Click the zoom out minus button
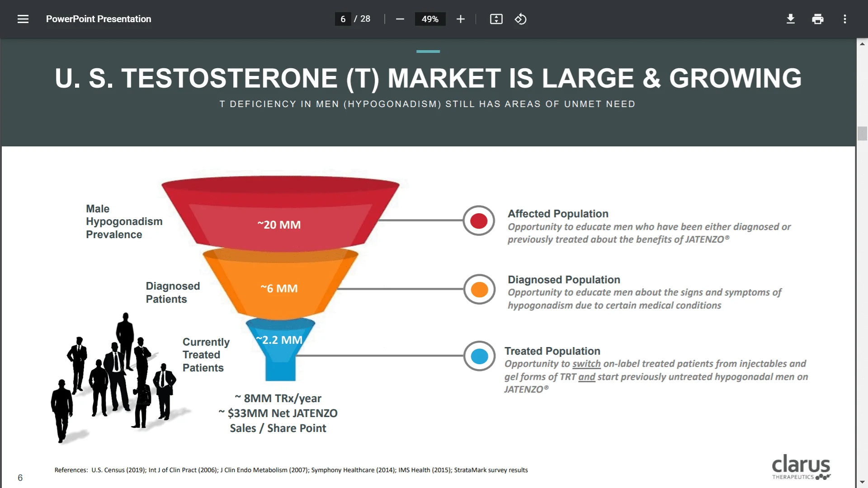The height and width of the screenshot is (488, 868). (400, 19)
